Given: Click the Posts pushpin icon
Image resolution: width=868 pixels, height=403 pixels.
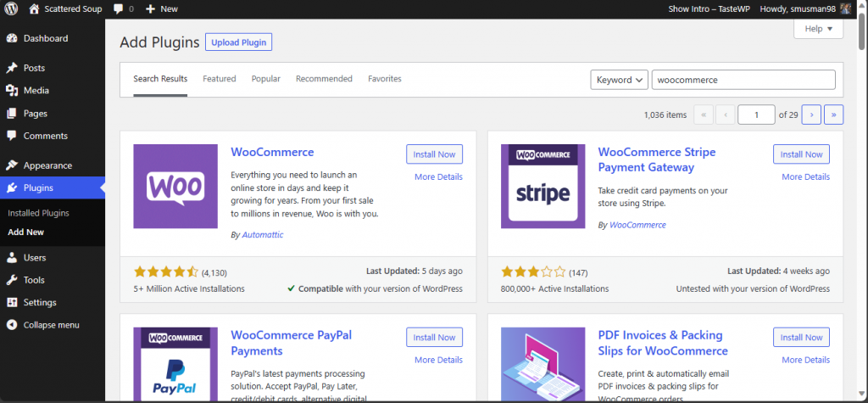Looking at the screenshot, I should point(12,68).
